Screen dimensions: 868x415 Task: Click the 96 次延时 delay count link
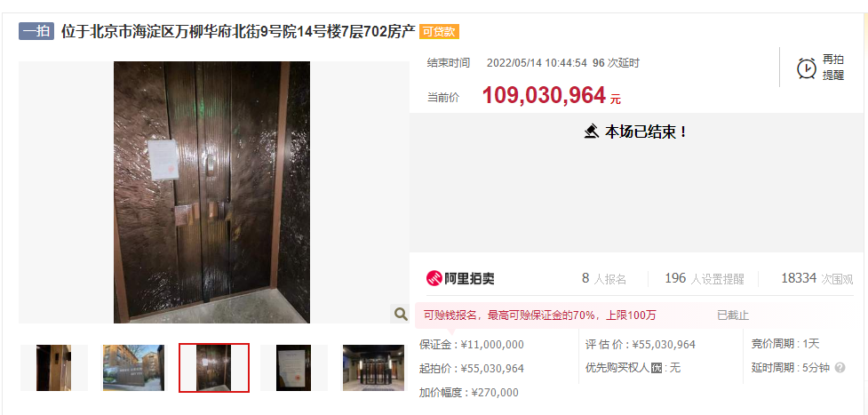(616, 63)
